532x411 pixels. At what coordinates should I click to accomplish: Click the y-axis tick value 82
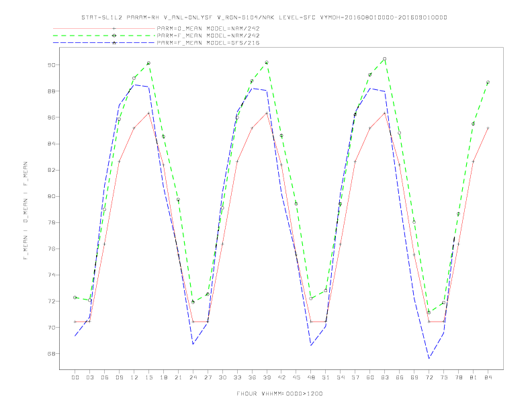pyautogui.click(x=52, y=170)
